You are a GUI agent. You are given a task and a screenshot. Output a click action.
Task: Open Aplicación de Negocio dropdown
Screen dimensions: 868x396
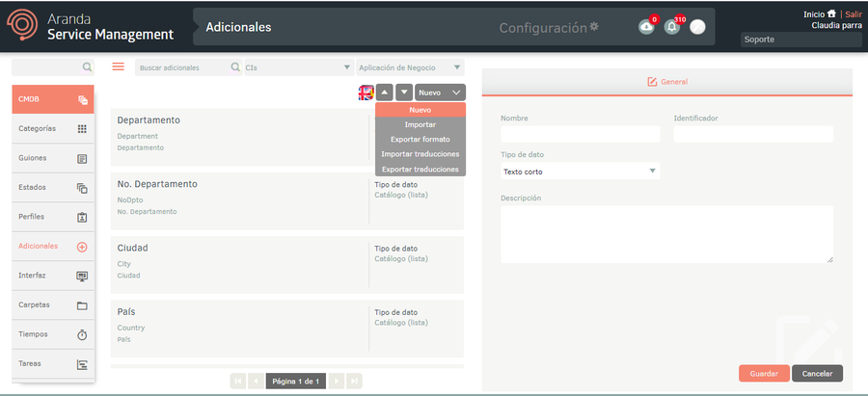tap(410, 67)
